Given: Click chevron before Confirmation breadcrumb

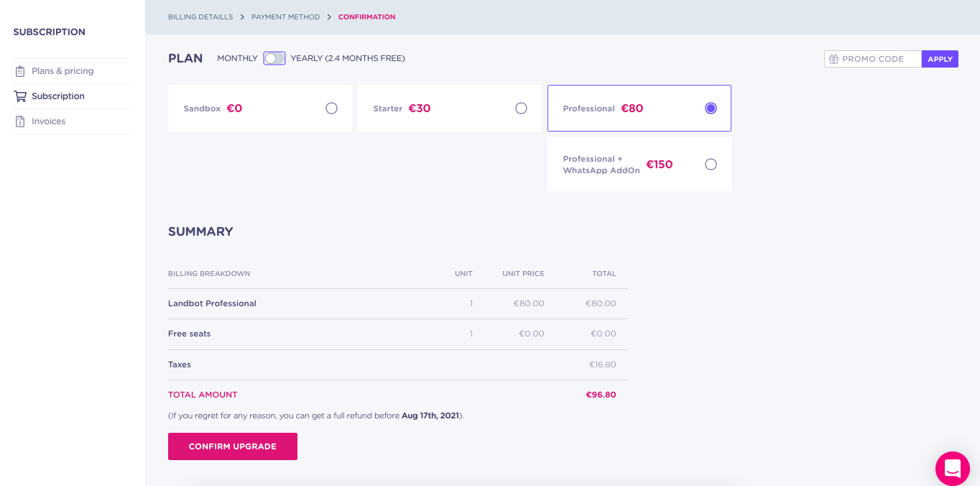Looking at the screenshot, I should click(x=329, y=17).
